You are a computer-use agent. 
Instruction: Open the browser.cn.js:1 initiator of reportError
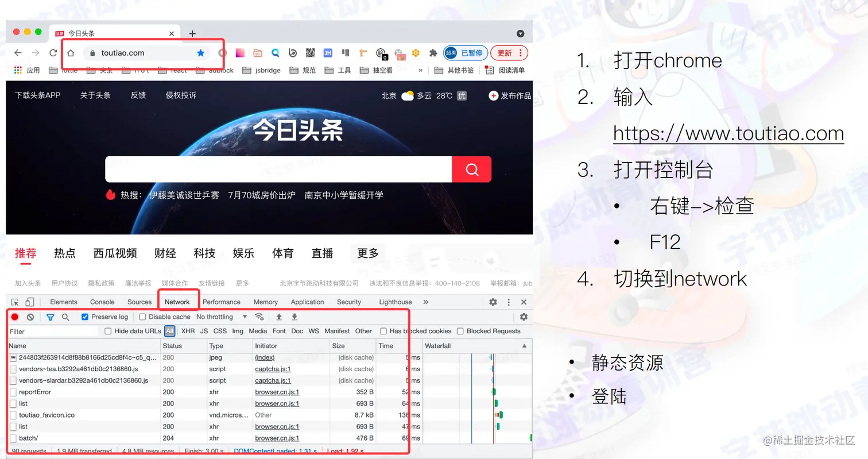[277, 392]
